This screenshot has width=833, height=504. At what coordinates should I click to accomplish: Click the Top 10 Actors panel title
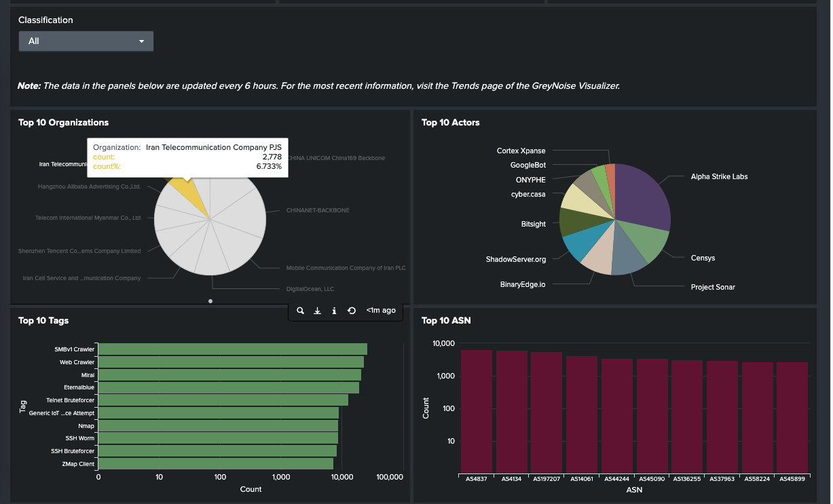click(x=451, y=123)
